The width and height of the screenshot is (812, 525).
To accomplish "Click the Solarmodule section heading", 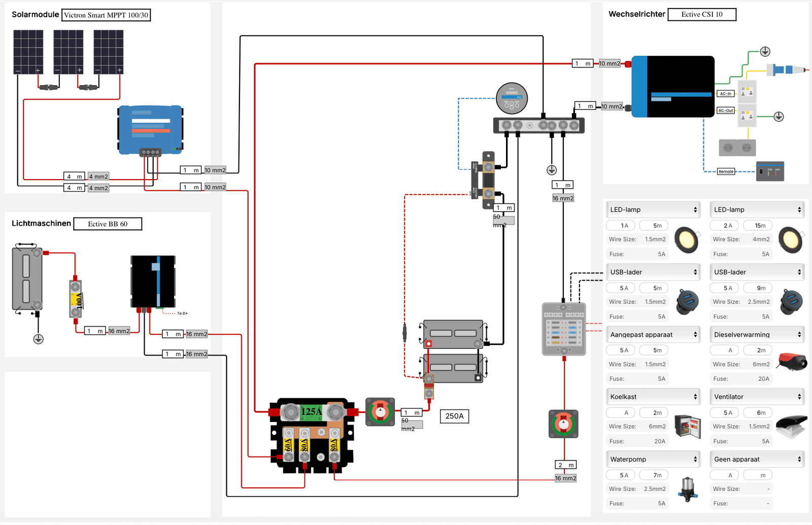I will pyautogui.click(x=35, y=14).
